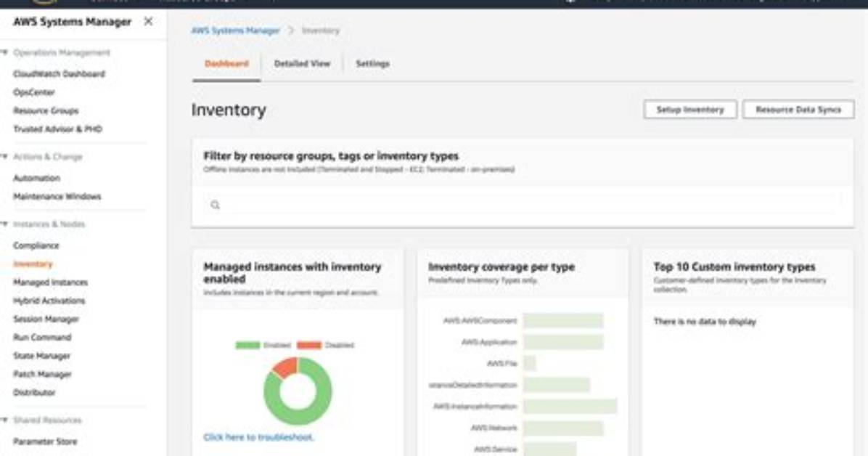
Task: Click the Setup Inventory button
Action: 689,110
